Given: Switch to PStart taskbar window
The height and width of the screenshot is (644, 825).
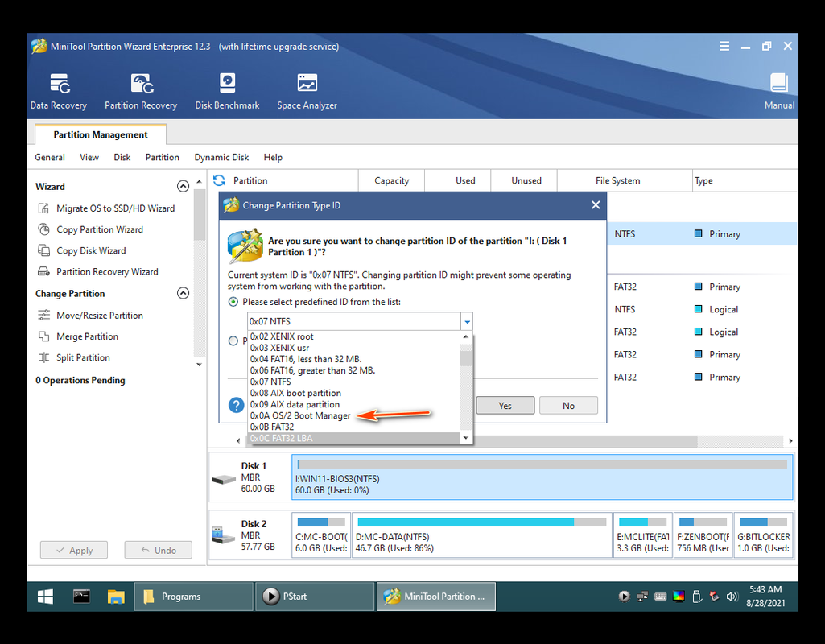Looking at the screenshot, I should pos(315,597).
